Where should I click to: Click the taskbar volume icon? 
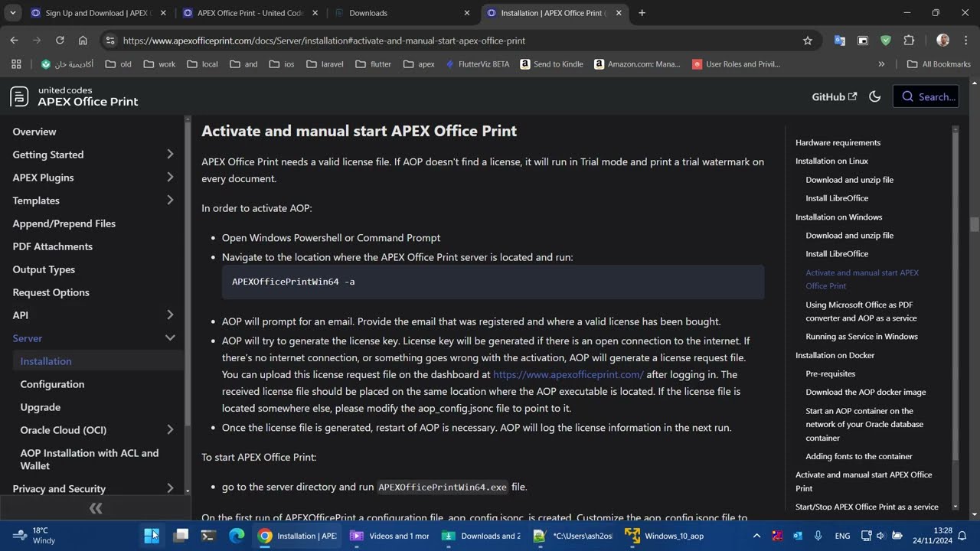click(880, 536)
